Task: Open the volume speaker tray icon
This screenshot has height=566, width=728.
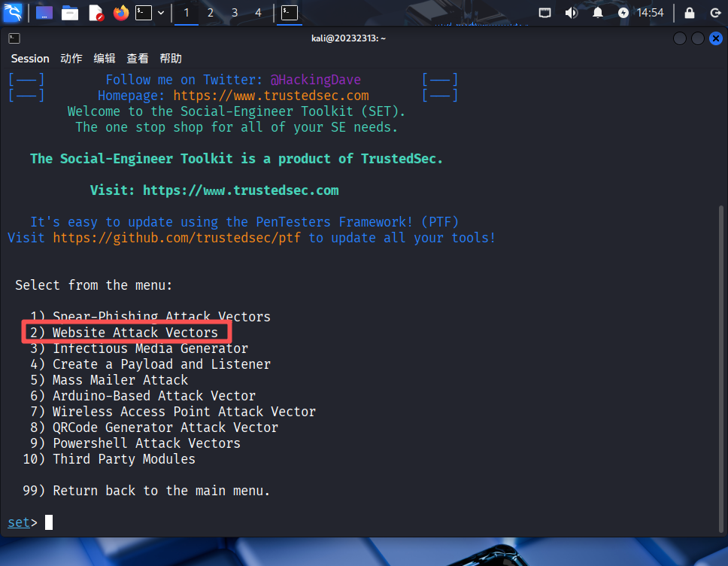Action: coord(571,13)
